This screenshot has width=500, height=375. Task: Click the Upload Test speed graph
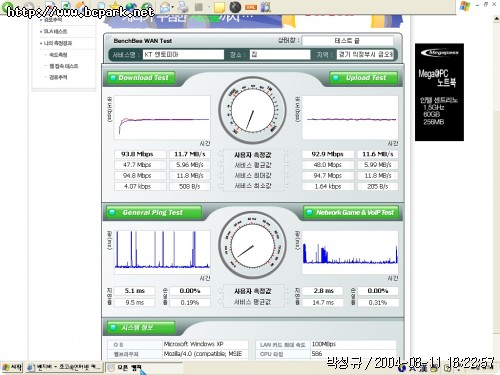(350, 118)
